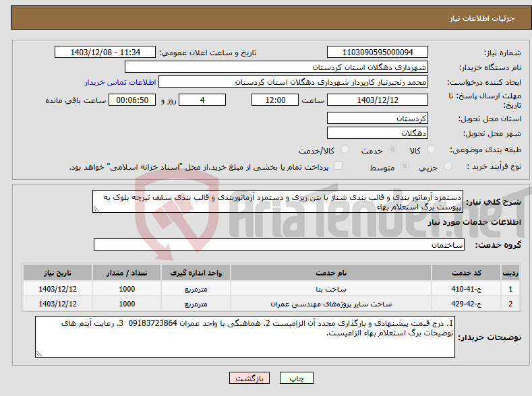Select the کالا/خدمت radio button

tap(345, 150)
